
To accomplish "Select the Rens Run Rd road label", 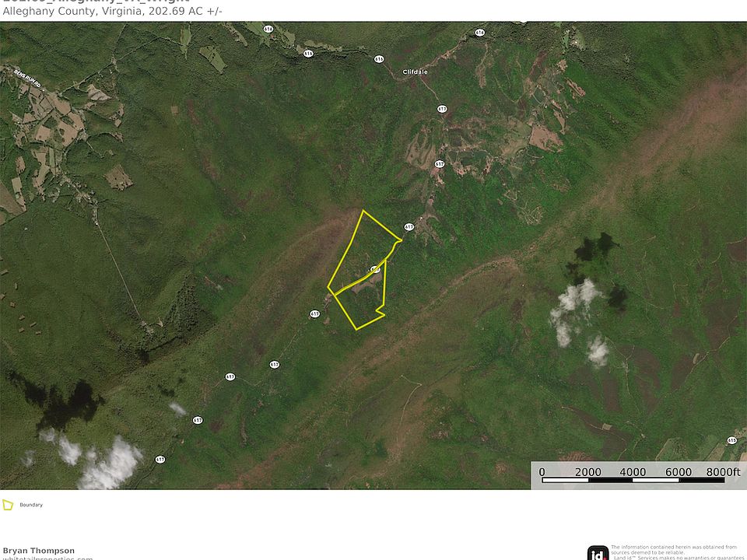I will click(26, 75).
